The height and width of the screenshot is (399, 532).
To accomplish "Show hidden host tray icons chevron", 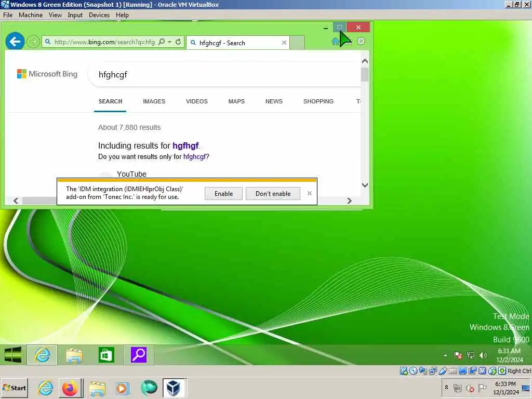I will point(446,388).
